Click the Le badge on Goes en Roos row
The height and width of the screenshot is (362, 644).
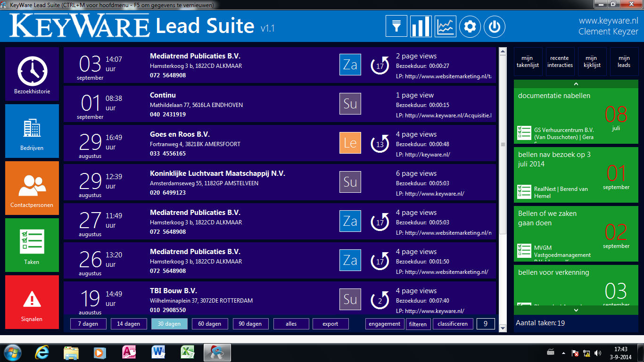point(350,143)
